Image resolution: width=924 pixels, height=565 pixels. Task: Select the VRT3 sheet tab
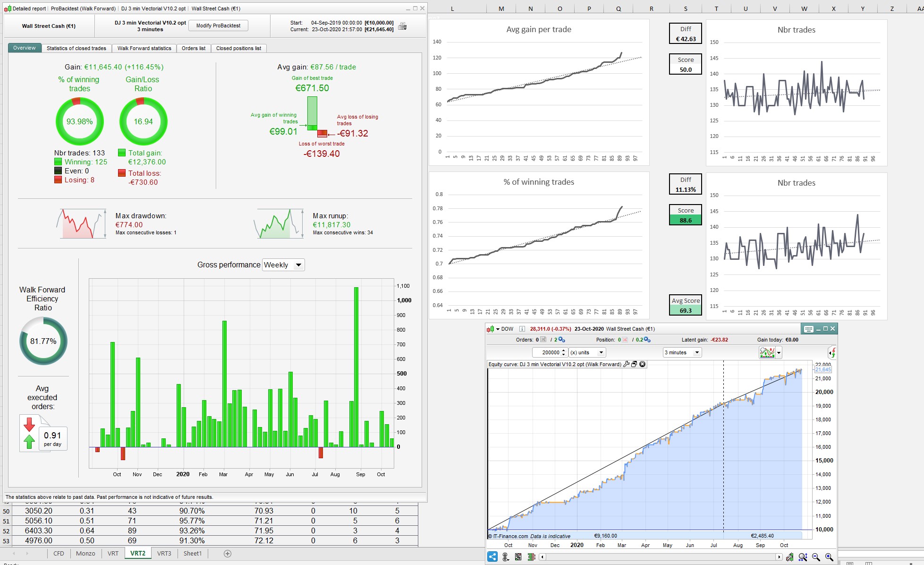(x=164, y=553)
